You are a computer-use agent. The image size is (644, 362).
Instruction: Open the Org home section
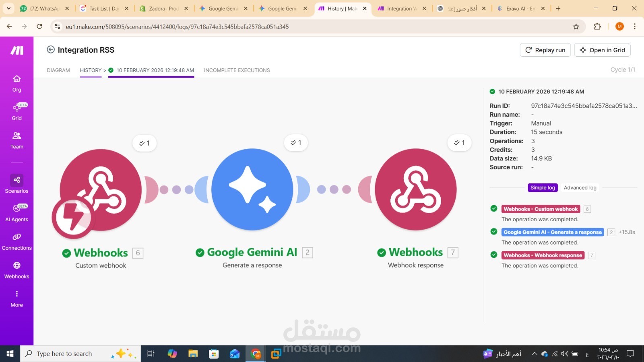pos(17,84)
